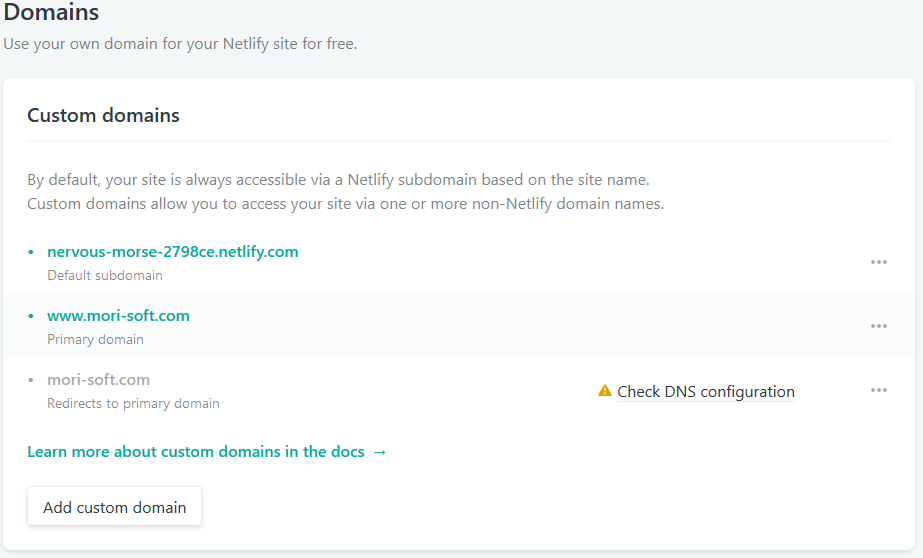Click the gray bullet beside mori-soft.com

coord(31,380)
